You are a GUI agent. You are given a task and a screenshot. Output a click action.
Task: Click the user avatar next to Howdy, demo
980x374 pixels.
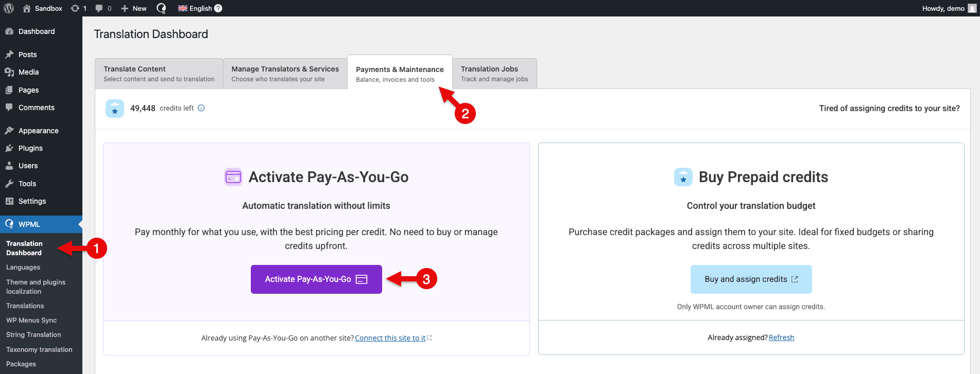click(972, 8)
